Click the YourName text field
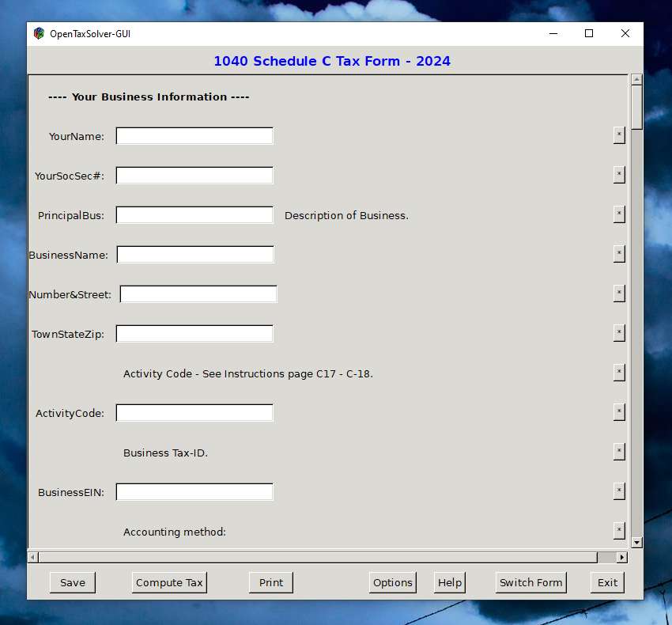Image resolution: width=672 pixels, height=625 pixels. [194, 136]
